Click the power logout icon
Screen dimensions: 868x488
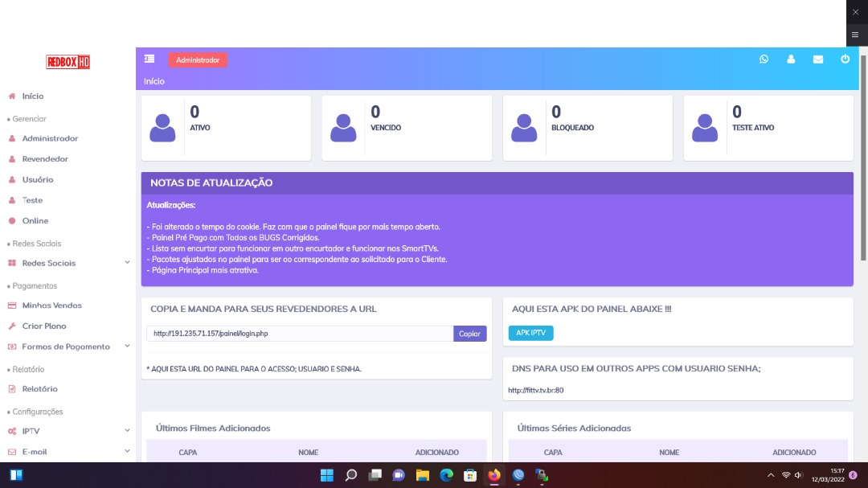pos(845,59)
